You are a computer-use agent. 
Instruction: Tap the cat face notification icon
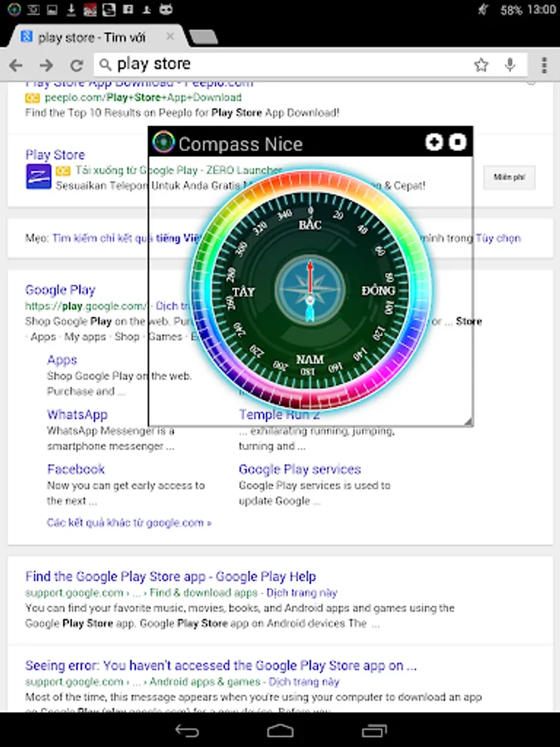(x=166, y=9)
